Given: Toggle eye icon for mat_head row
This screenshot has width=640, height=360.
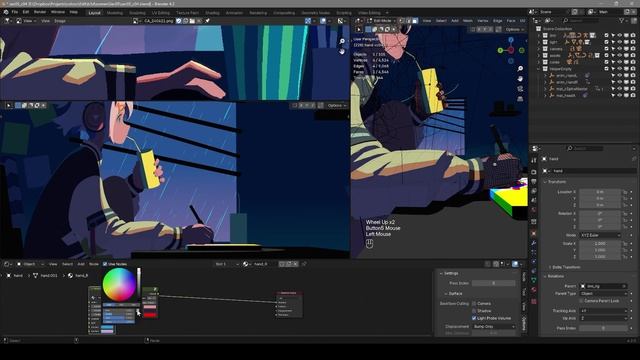Looking at the screenshot, I should tap(620, 96).
